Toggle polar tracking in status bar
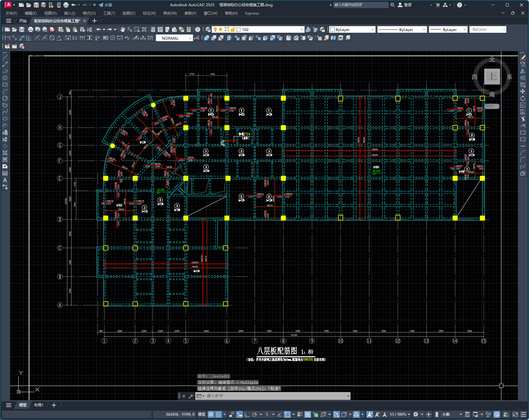 click(x=255, y=414)
